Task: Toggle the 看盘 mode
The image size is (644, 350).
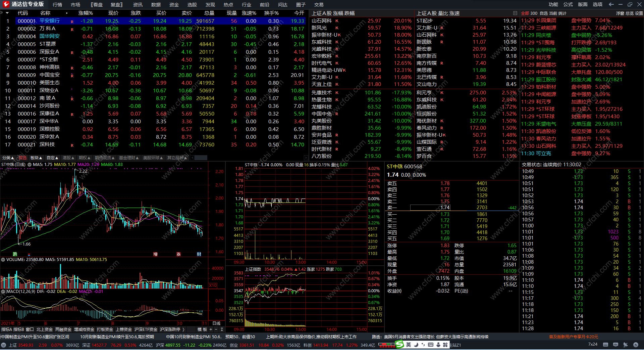Action: [98, 5]
